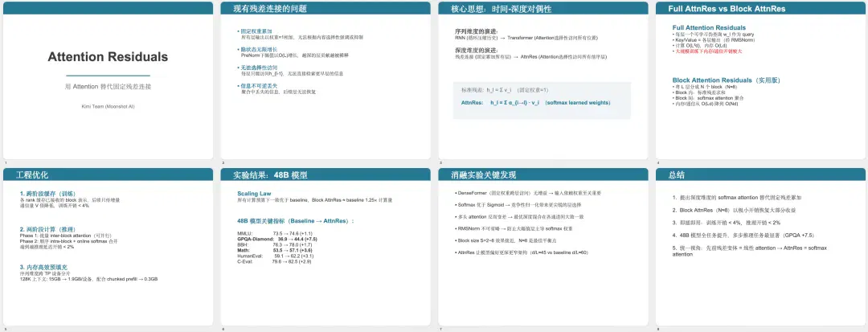Viewport: 868px width, 332px height.
Task: Select the slide titled 现有残差连接的问题
Action: pyautogui.click(x=325, y=80)
